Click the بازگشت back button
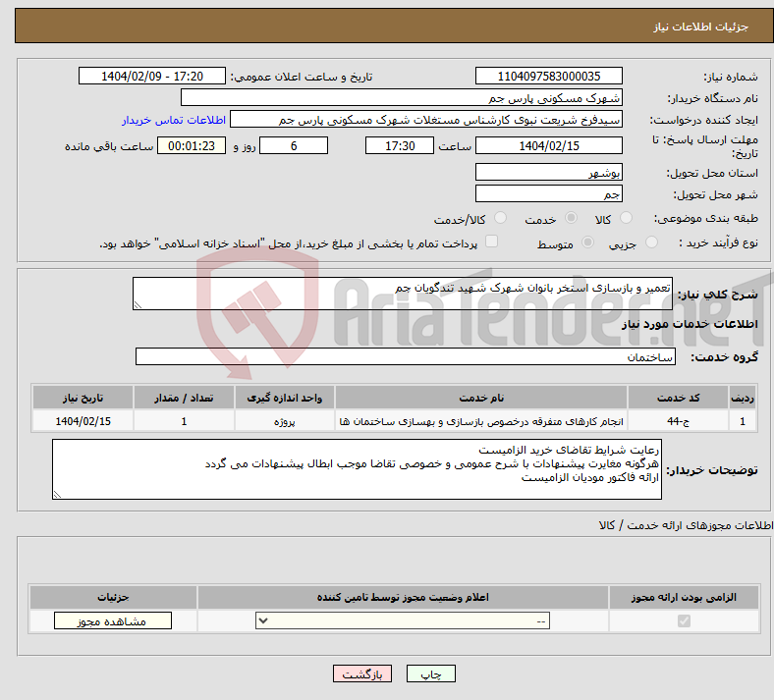The width and height of the screenshot is (774, 700). click(x=362, y=673)
